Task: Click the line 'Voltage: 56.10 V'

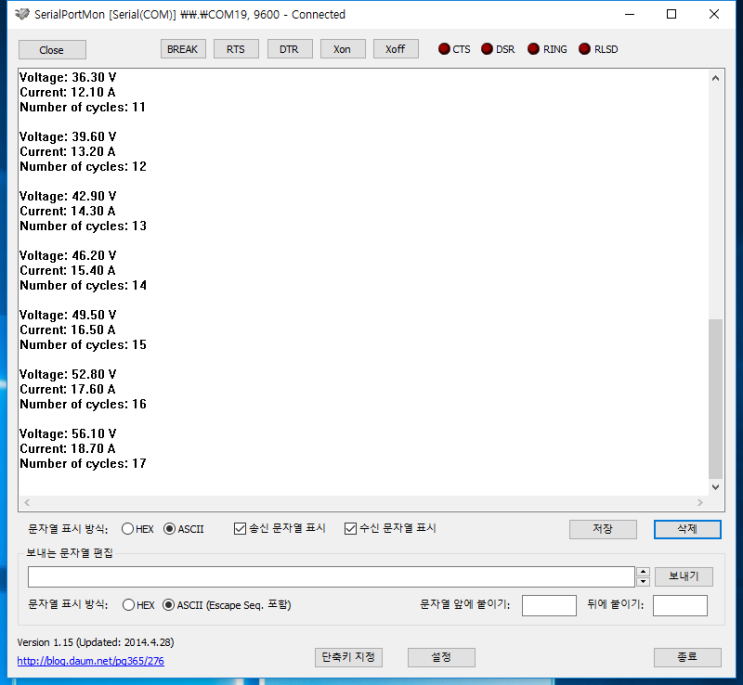Action: (68, 434)
